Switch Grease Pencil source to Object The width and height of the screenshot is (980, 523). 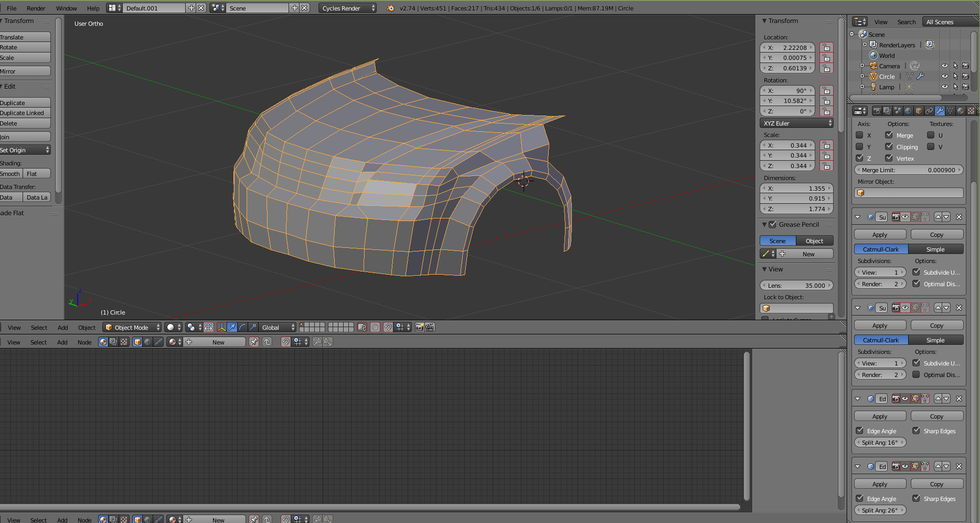click(814, 240)
